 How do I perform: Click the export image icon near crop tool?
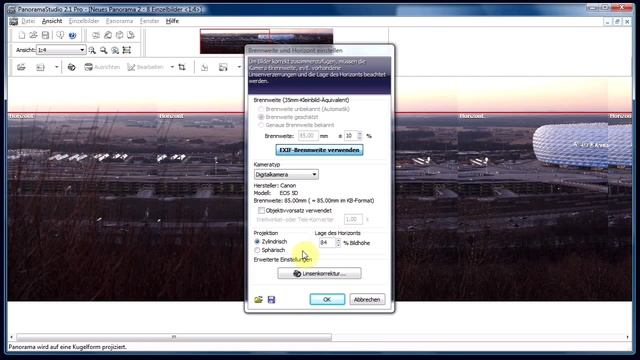pos(204,67)
